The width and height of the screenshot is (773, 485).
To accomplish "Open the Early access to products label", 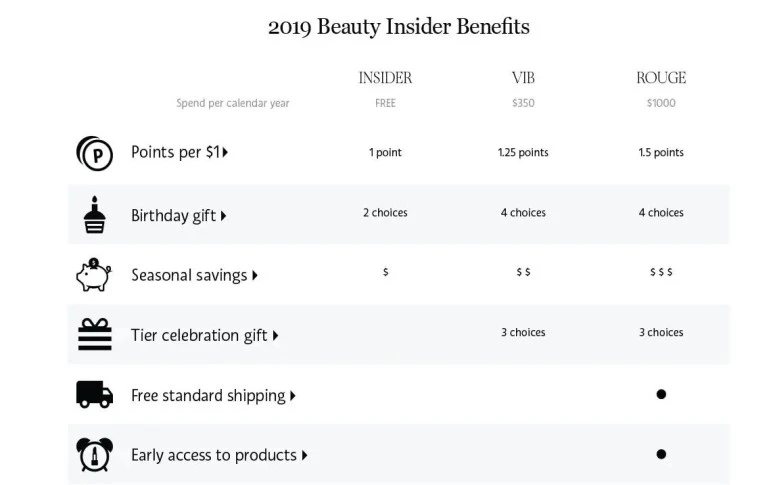I will pyautogui.click(x=214, y=455).
